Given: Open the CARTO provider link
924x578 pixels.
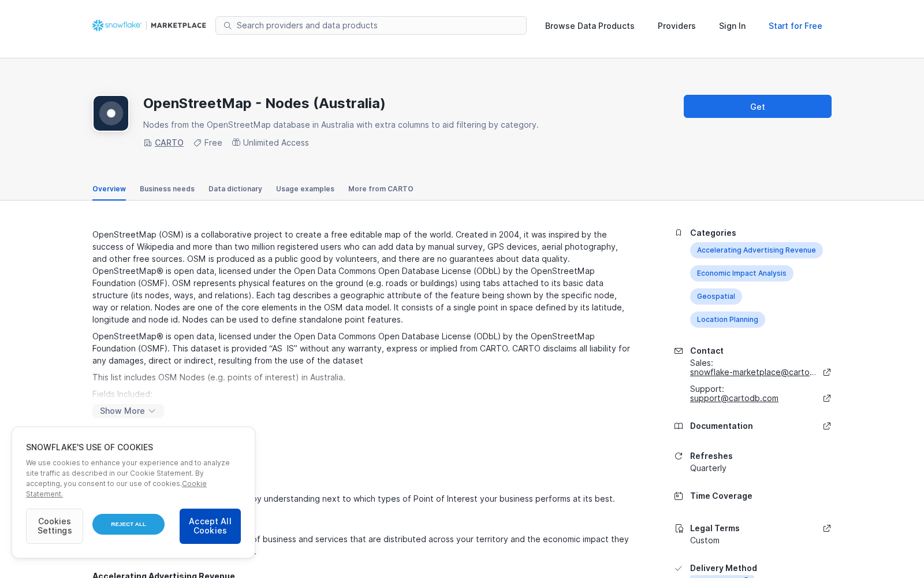Looking at the screenshot, I should tap(169, 143).
